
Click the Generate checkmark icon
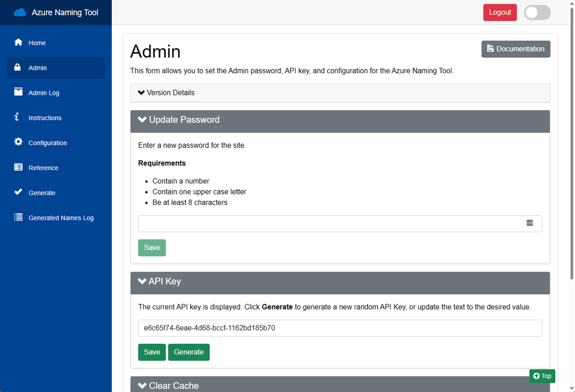18,192
